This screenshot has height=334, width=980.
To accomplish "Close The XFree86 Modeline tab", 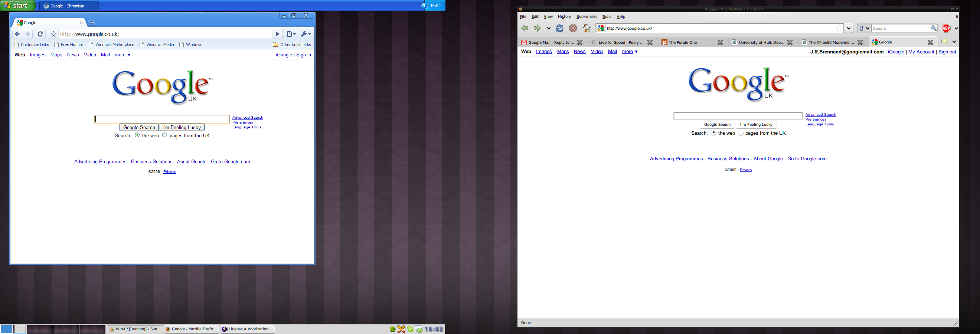I will [x=860, y=42].
